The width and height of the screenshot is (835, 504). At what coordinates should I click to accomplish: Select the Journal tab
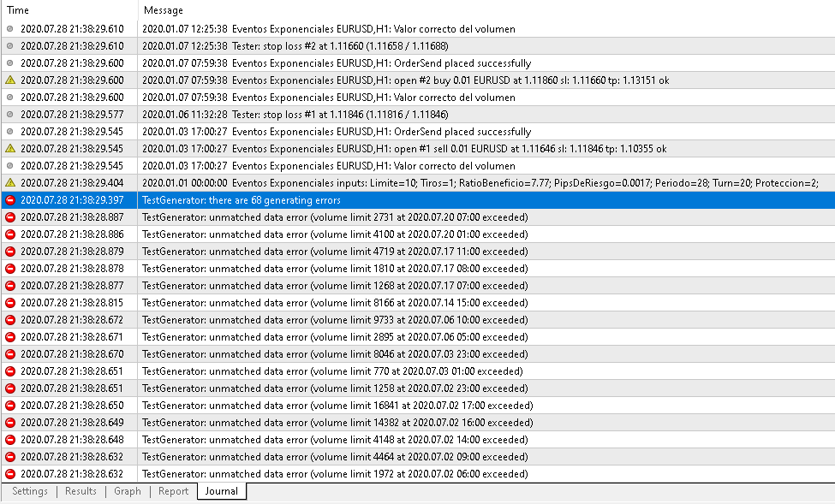coord(222,491)
